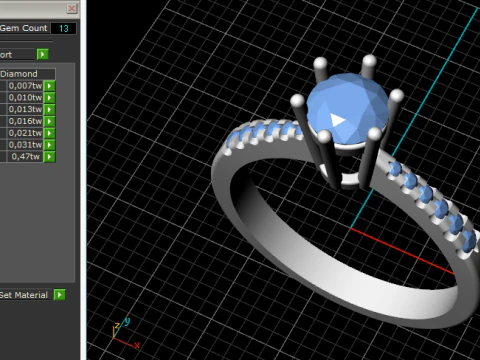This screenshot has width=480, height=360.
Task: Click the green arrow next to 0,021tw
Action: pos(49,133)
